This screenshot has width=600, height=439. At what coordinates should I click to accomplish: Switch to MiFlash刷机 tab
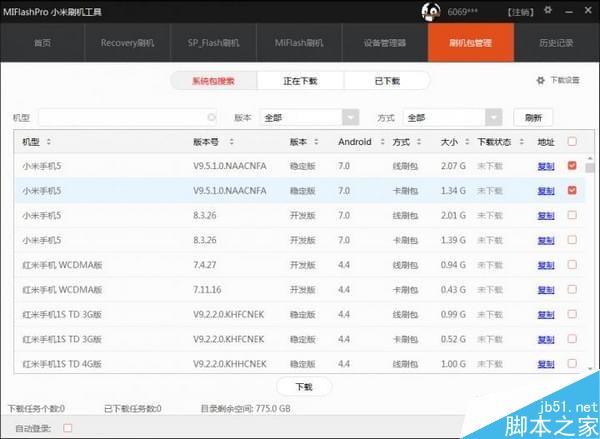coord(299,42)
